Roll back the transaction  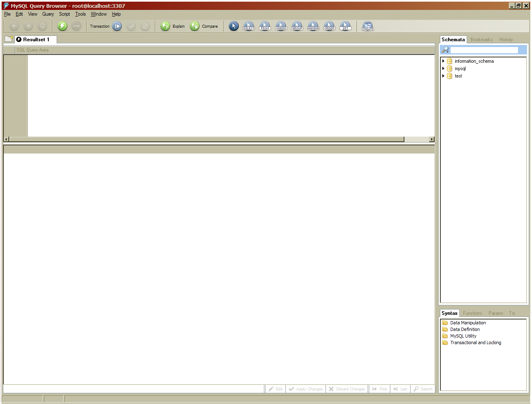[x=145, y=26]
